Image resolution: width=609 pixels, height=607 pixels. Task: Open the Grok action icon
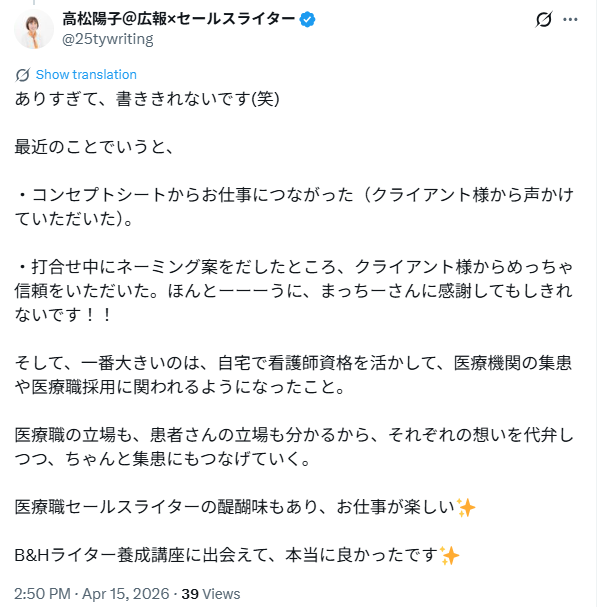(545, 19)
